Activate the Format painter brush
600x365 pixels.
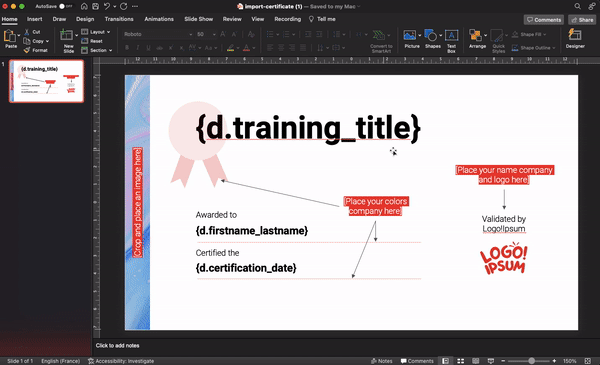coord(27,50)
